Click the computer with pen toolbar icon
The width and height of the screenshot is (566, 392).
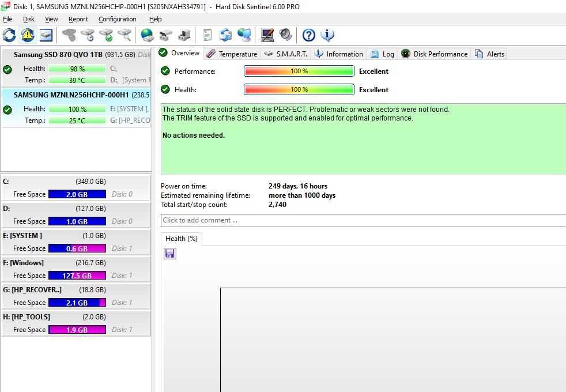(267, 35)
